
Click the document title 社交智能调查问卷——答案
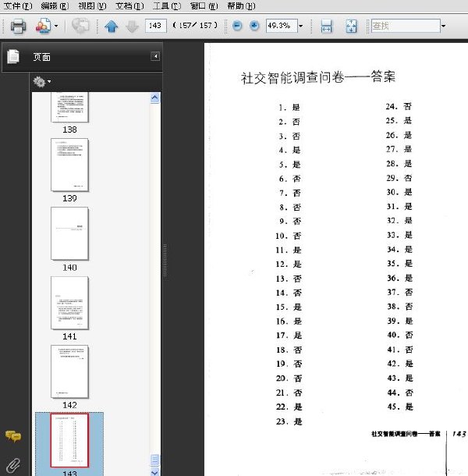pos(318,77)
